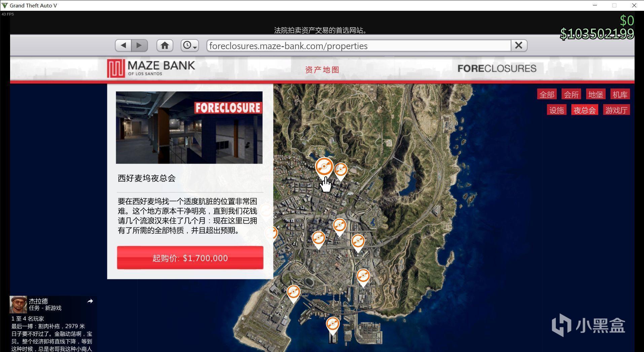Click the 任务 - 新游戏 notification subtitle
The width and height of the screenshot is (644, 352).
coord(45,308)
